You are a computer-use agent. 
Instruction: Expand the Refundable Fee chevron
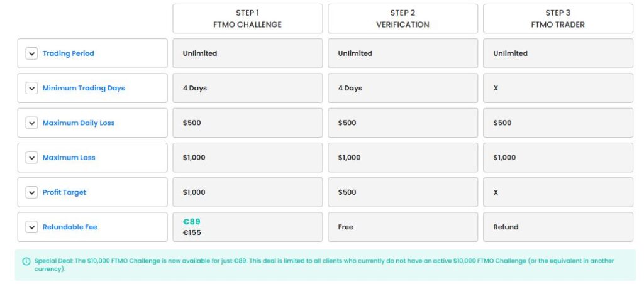pos(31,227)
